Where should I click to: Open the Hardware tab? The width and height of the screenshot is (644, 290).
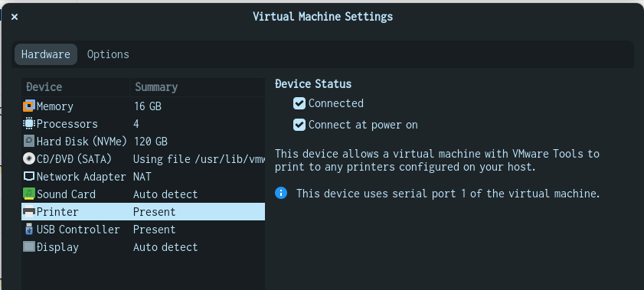(46, 54)
